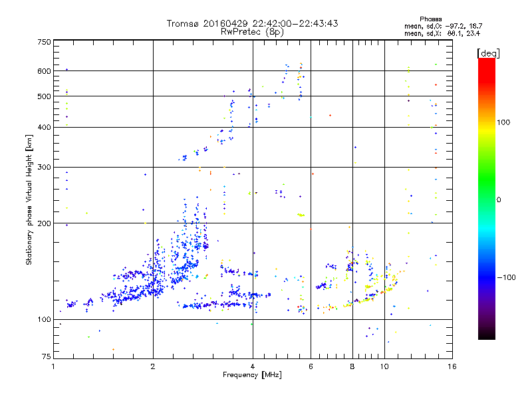The image size is (532, 399).
Task: Click the y-axis label 'Stationary phase Virtual Height [km]'
Action: (29, 199)
